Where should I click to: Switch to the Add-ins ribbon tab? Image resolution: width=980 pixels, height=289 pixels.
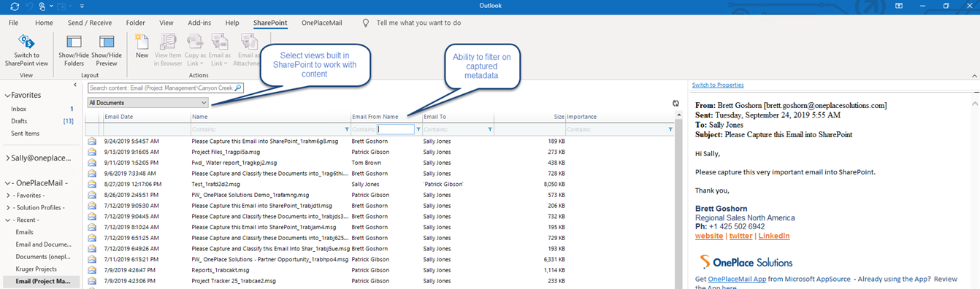tap(199, 23)
